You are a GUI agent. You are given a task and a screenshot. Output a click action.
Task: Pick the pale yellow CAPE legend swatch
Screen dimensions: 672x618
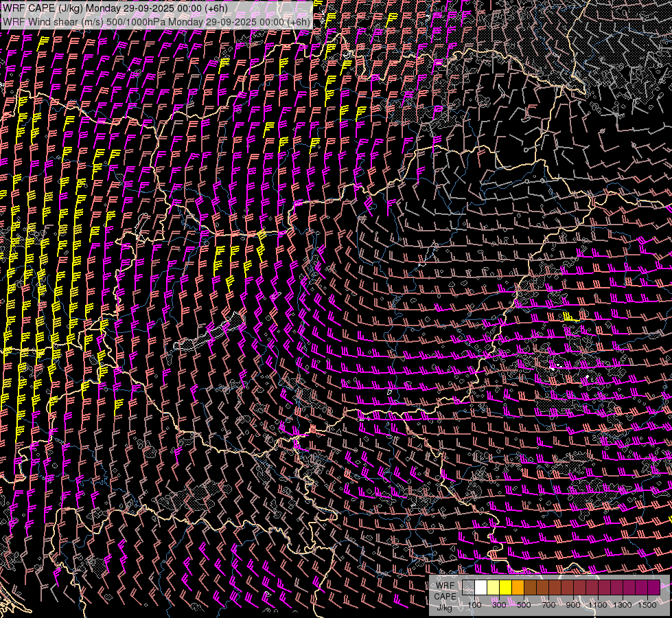pos(493,588)
